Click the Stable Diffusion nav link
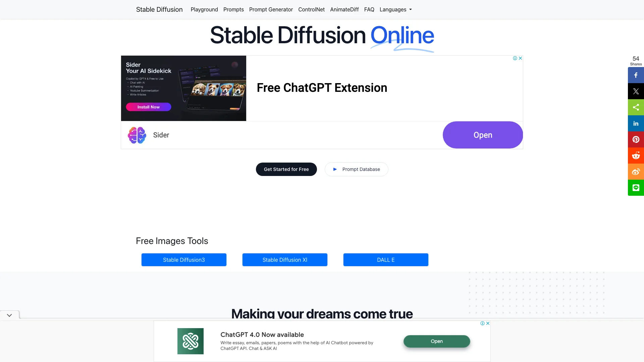 [159, 9]
